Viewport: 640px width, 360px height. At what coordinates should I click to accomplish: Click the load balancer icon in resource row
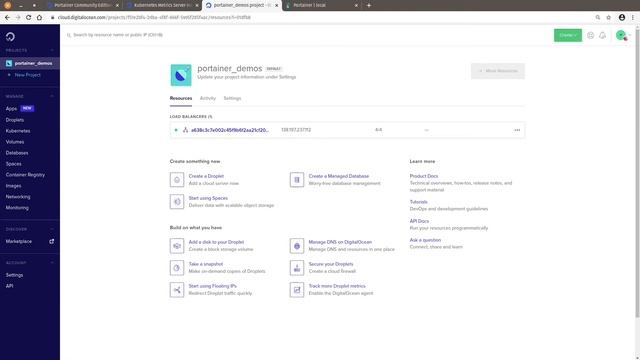(x=185, y=130)
